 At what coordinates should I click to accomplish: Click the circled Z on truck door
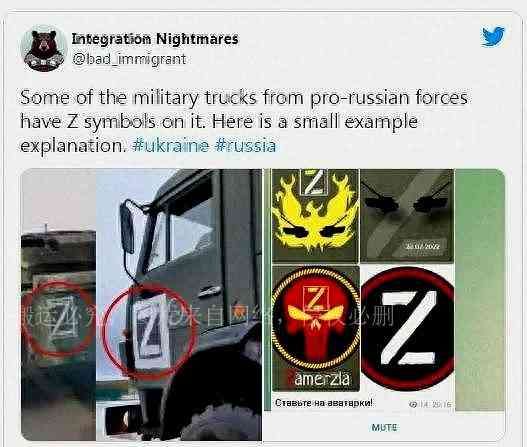point(150,330)
